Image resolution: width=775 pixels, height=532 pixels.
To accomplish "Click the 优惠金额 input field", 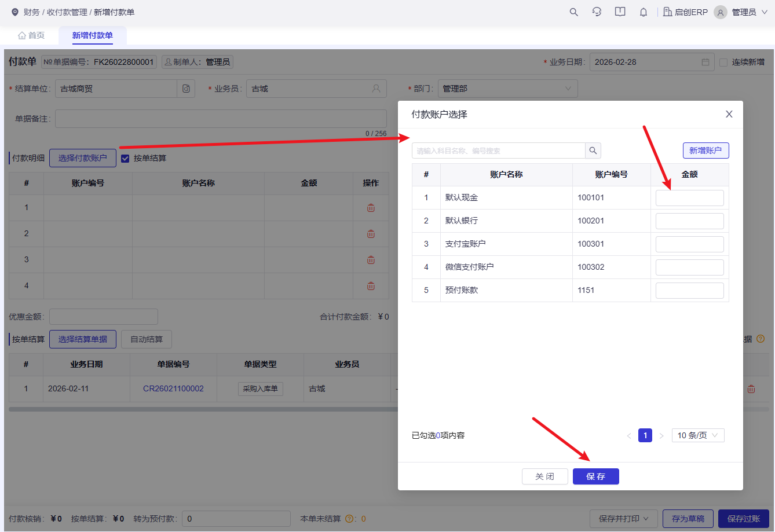I will 104,317.
